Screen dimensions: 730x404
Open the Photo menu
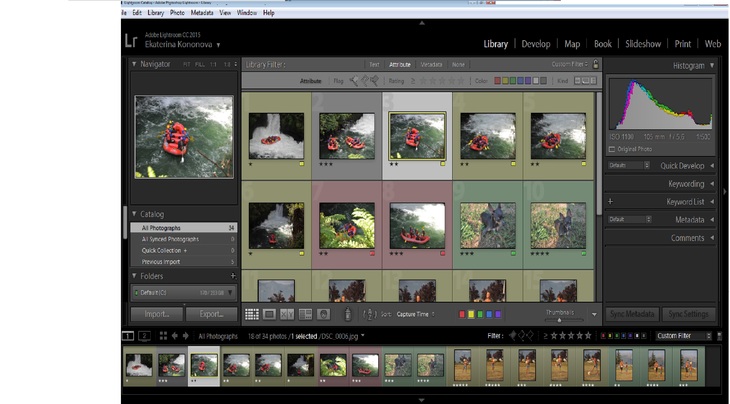coord(177,13)
